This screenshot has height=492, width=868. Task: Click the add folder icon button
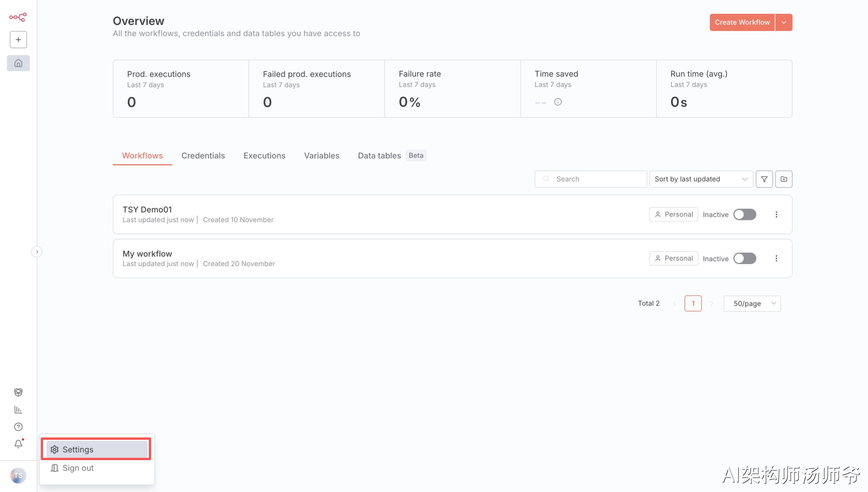[784, 179]
